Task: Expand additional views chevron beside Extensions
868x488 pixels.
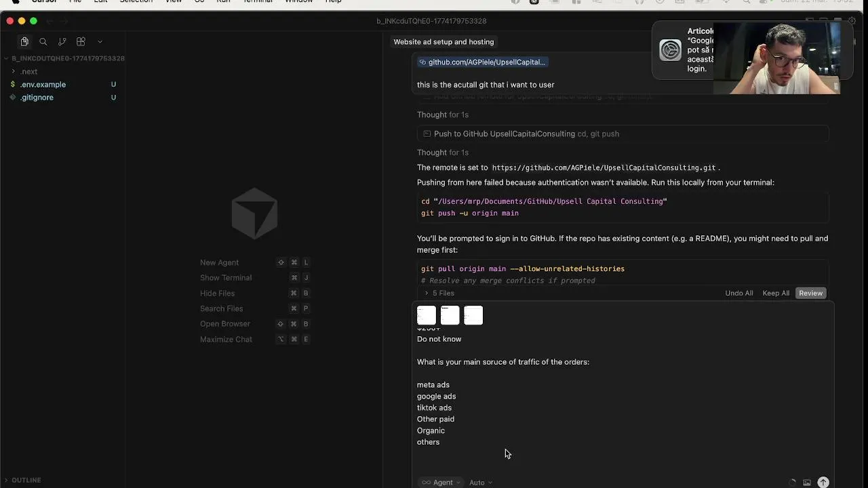Action: (x=100, y=42)
